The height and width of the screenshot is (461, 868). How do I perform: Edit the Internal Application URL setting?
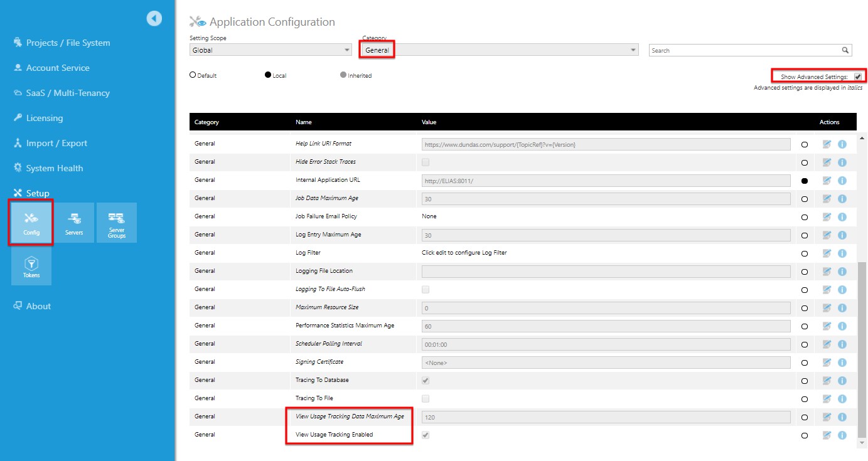pyautogui.click(x=827, y=180)
